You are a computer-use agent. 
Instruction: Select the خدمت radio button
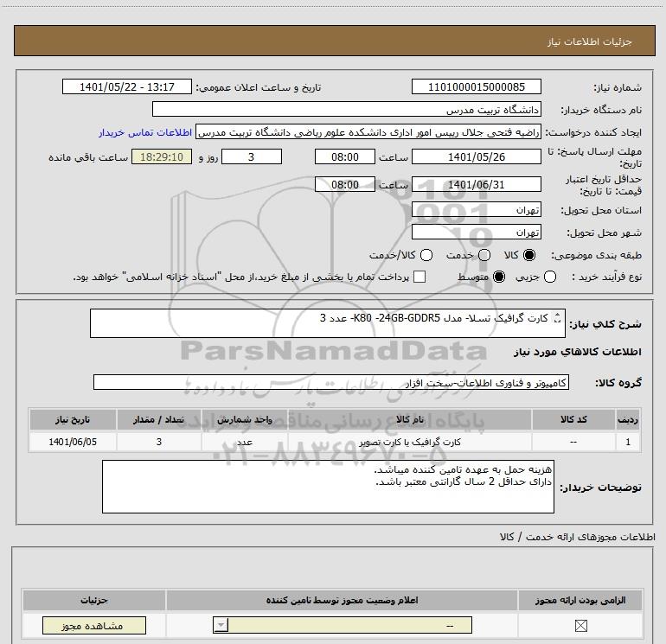484,255
